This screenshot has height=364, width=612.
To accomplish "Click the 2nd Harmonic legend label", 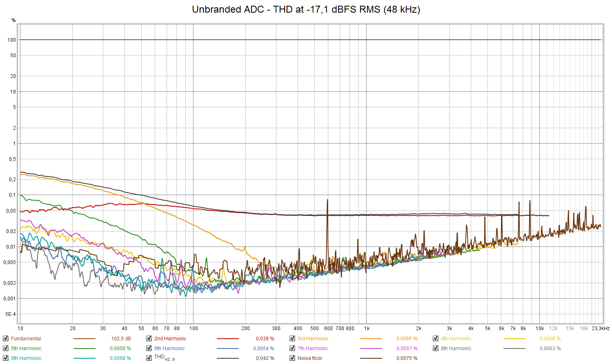I will (170, 339).
